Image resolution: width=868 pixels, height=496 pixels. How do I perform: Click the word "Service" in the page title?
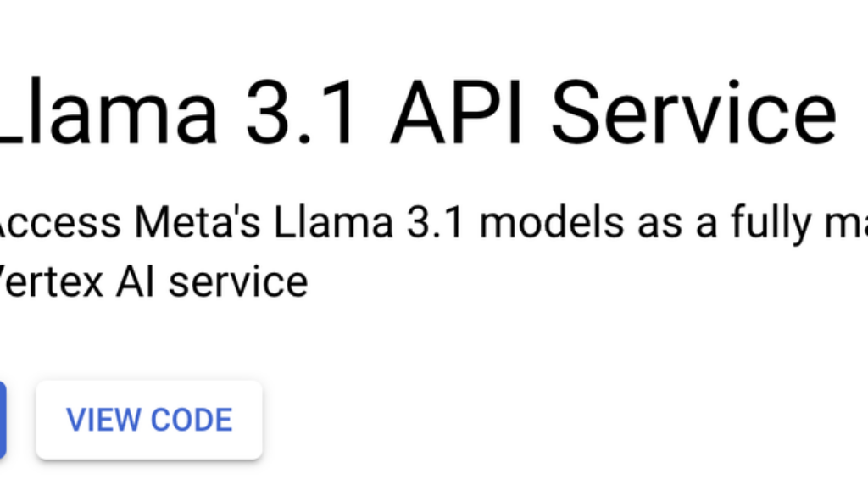(696, 114)
